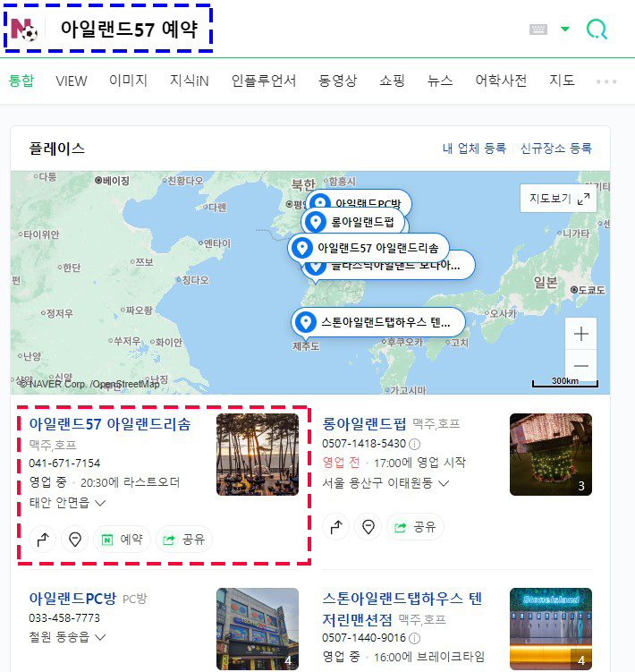
Task: Focus the search field with 아일랜드57 예약
Action: coord(129,30)
